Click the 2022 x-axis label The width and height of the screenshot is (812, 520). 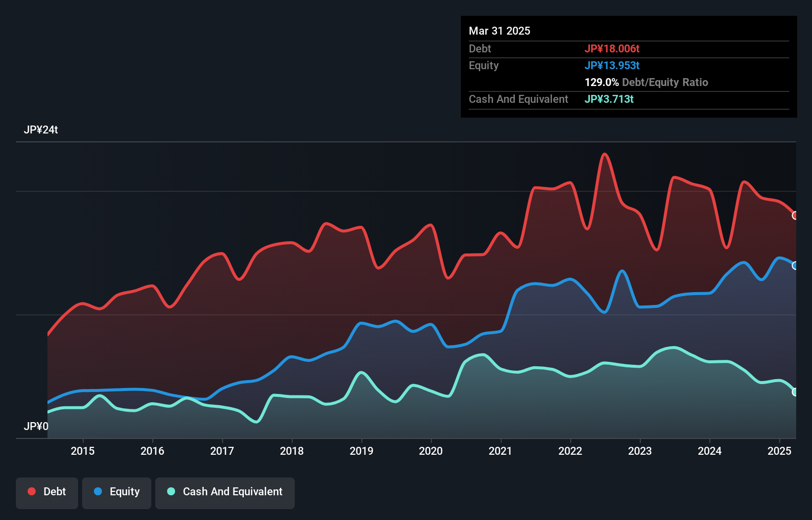pos(570,451)
